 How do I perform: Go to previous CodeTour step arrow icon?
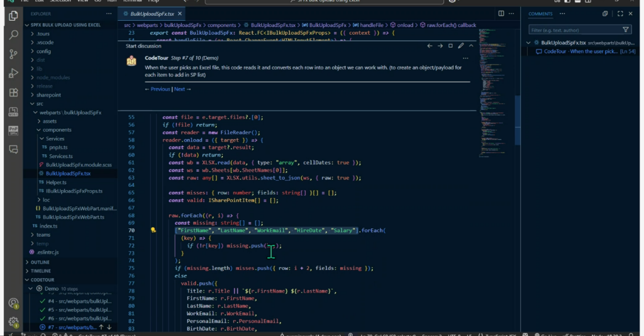430,46
